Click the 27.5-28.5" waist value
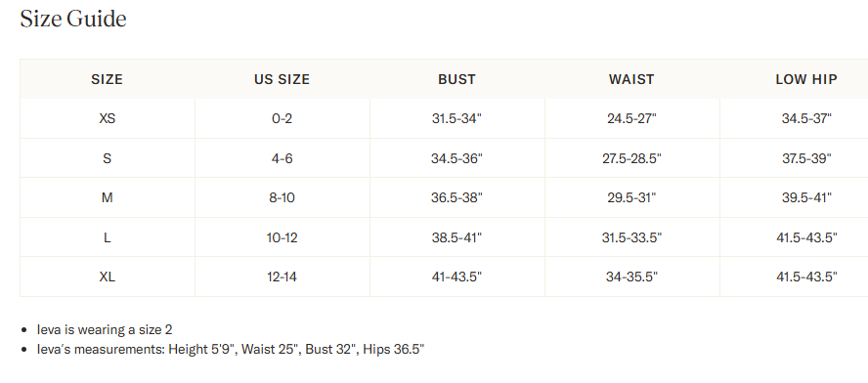The width and height of the screenshot is (868, 383). (x=631, y=158)
